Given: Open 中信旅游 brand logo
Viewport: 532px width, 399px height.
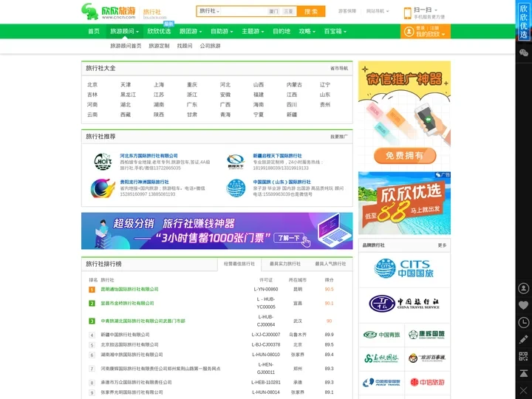Looking at the screenshot, I should pos(427,383).
